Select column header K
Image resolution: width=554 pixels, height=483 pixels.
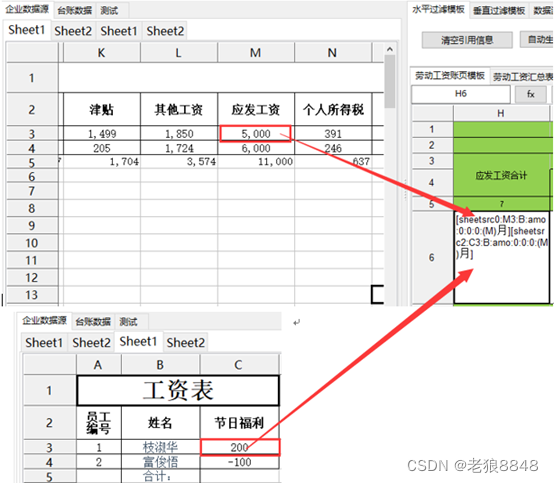pyautogui.click(x=102, y=53)
